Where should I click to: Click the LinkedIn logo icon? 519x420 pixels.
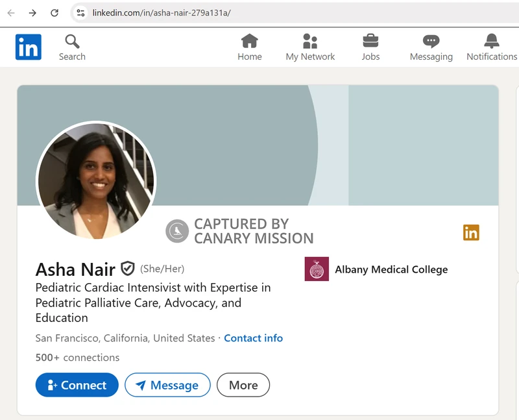coord(29,47)
